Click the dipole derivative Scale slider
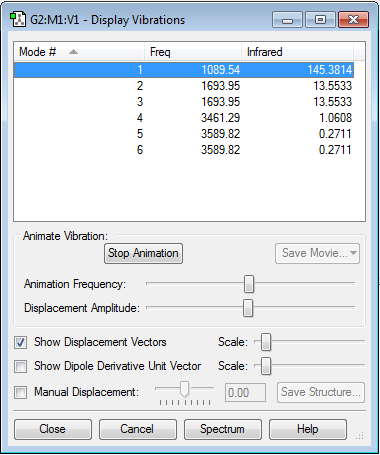This screenshot has width=380, height=455. point(266,366)
